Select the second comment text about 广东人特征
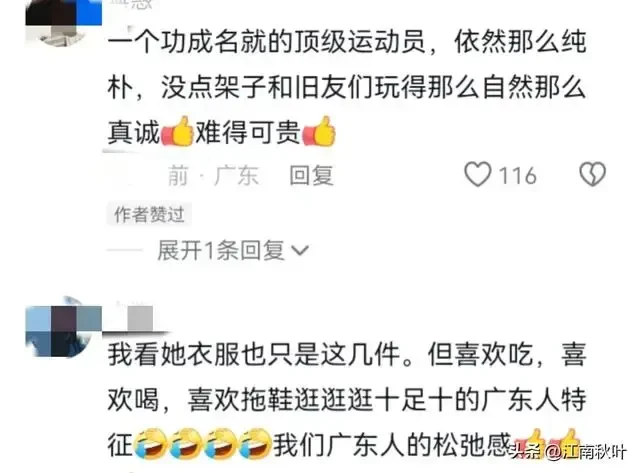The height and width of the screenshot is (473, 640). pos(347,400)
